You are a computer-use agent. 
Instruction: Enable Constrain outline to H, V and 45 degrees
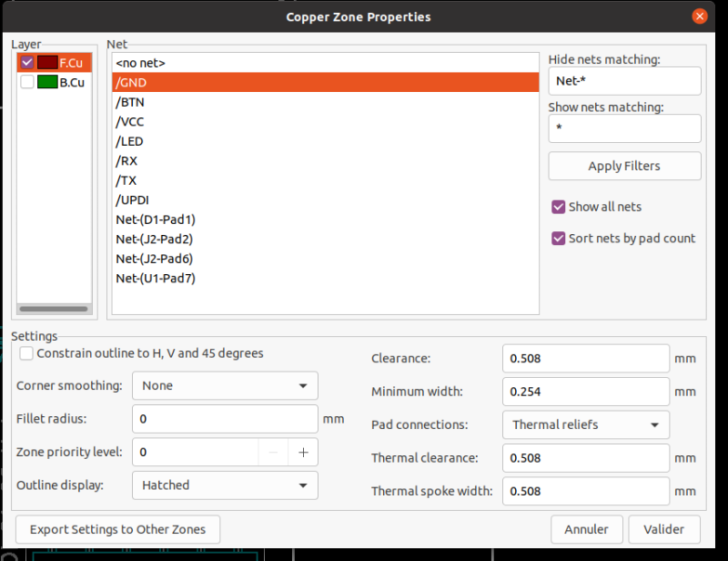click(x=26, y=353)
